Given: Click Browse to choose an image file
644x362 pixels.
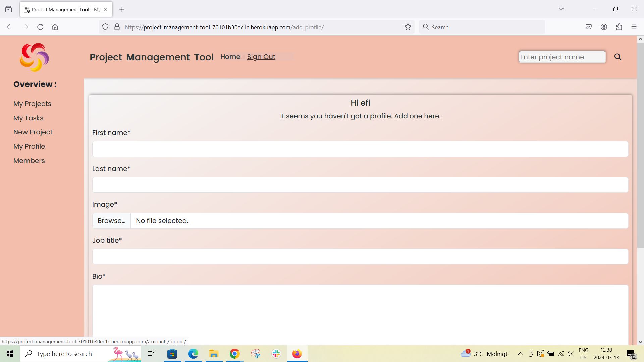Looking at the screenshot, I should 111,221.
